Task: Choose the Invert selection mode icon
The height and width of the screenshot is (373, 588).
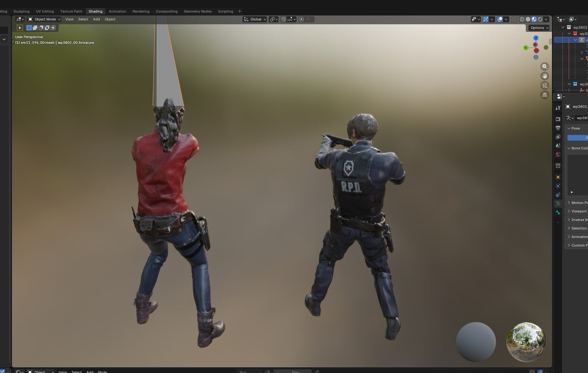Action: [47, 28]
